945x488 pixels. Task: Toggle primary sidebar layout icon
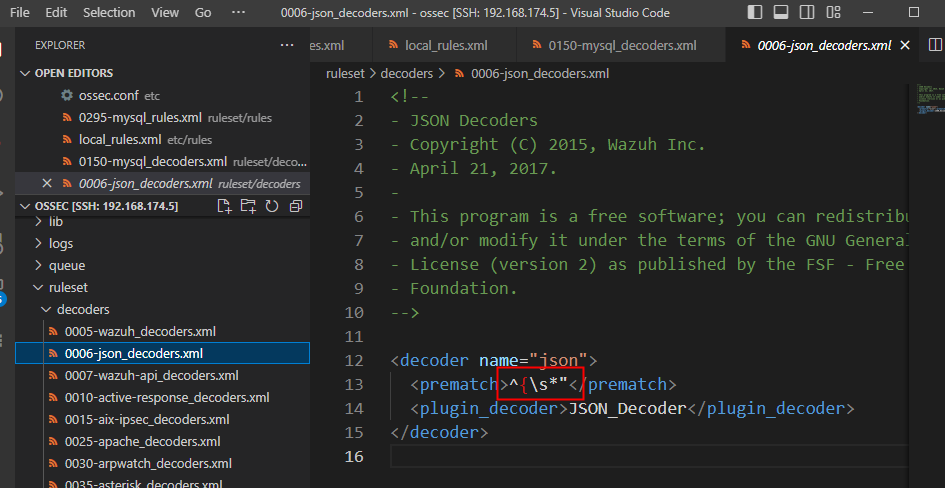pos(754,12)
